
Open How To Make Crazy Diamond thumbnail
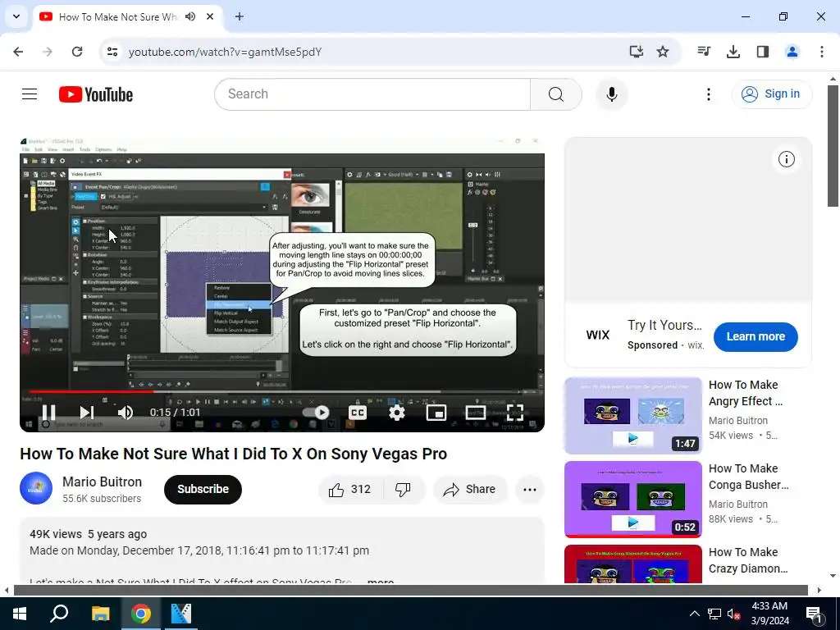click(633, 564)
